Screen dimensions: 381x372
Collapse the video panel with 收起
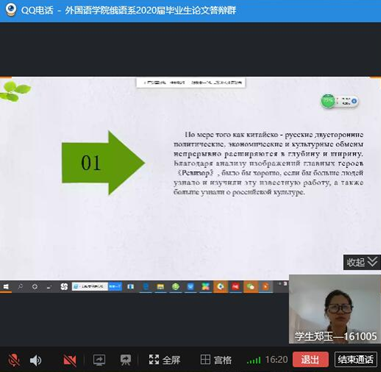pos(362,262)
